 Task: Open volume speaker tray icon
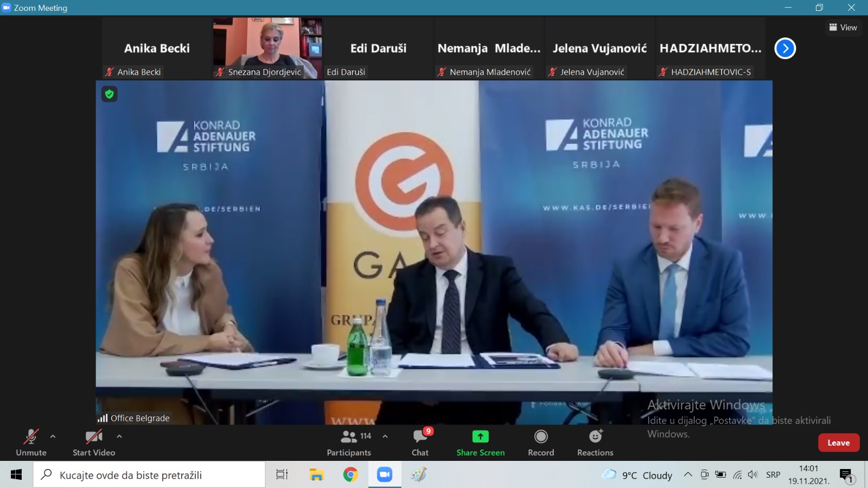point(752,474)
